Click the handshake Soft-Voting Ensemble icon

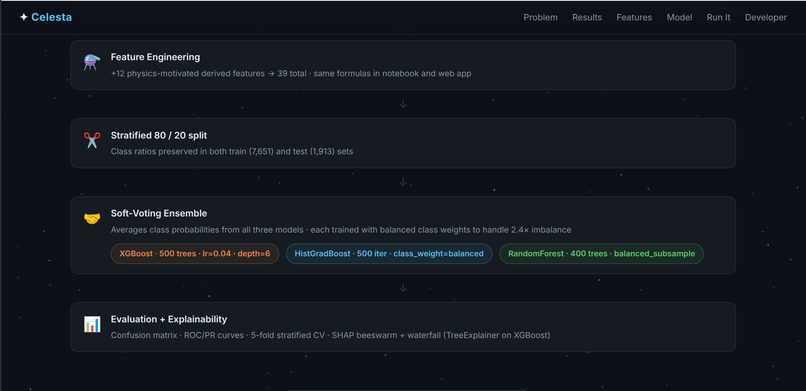[92, 218]
